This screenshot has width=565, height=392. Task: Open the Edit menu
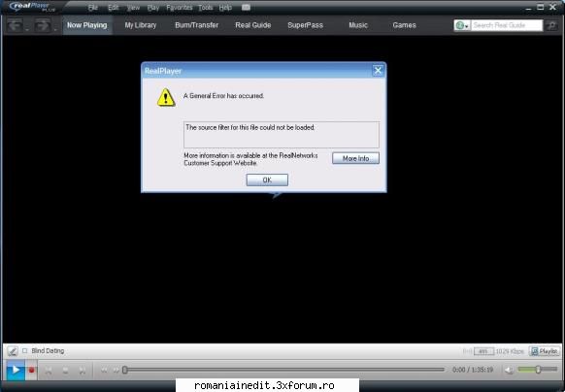click(114, 7)
